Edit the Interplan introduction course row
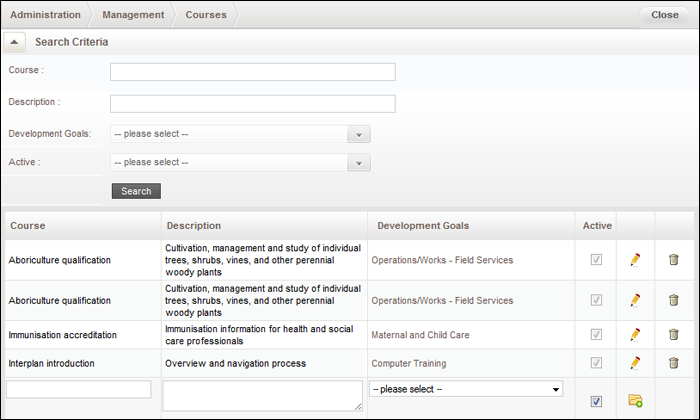Screen dimensions: 700x420 pyautogui.click(x=635, y=363)
